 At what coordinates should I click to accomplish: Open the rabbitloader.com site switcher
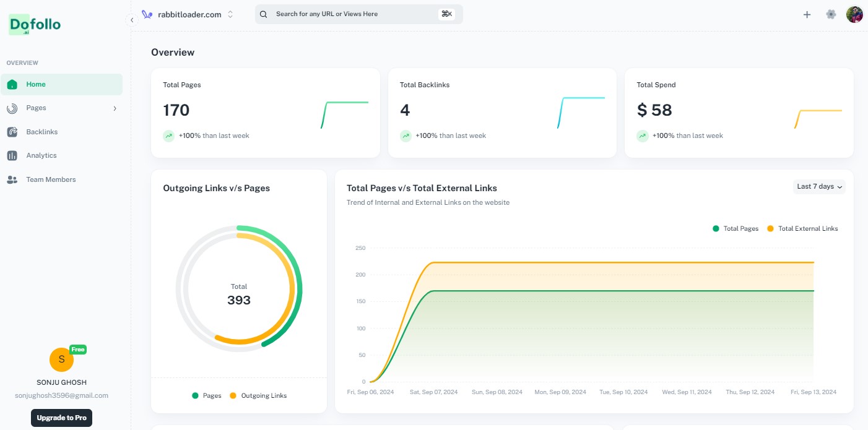tap(190, 14)
